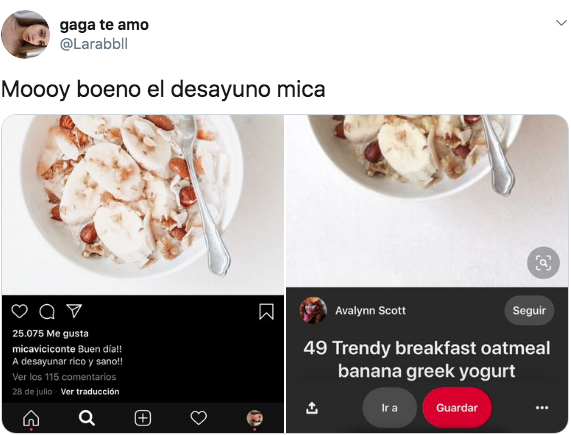Tap the Instagram like heart icon
This screenshot has width=571, height=435.
pos(19,312)
